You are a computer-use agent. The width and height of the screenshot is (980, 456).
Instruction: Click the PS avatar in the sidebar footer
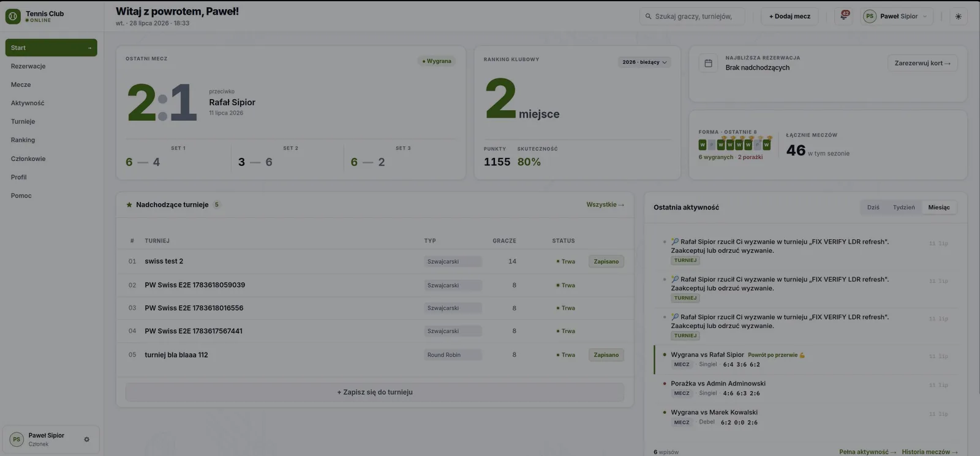(x=17, y=439)
